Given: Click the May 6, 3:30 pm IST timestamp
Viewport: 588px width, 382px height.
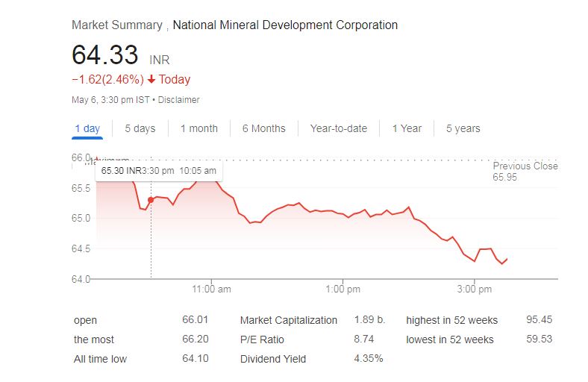Looking at the screenshot, I should point(110,100).
